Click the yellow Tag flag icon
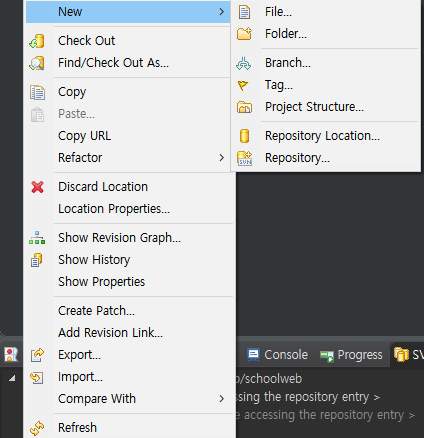The height and width of the screenshot is (438, 424). tap(243, 85)
